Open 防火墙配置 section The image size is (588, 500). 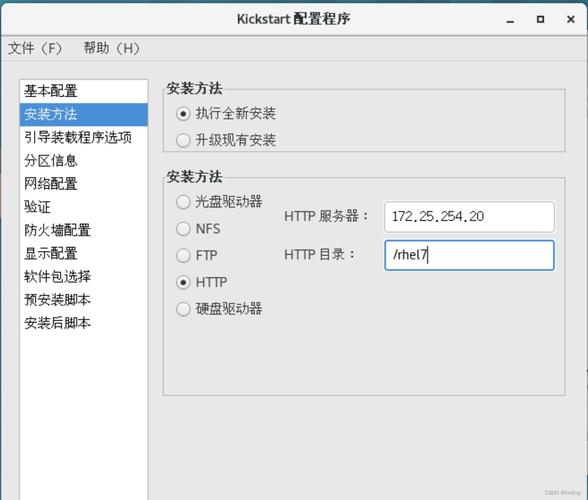tap(84, 230)
